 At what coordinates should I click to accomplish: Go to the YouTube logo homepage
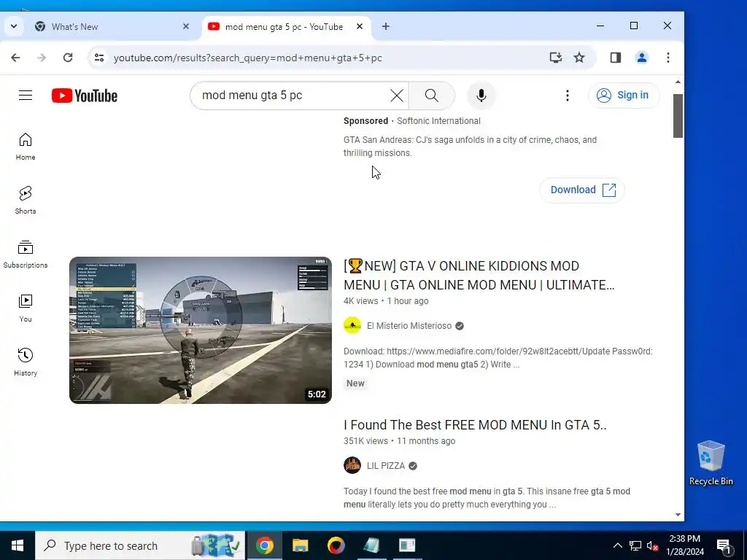tap(85, 96)
